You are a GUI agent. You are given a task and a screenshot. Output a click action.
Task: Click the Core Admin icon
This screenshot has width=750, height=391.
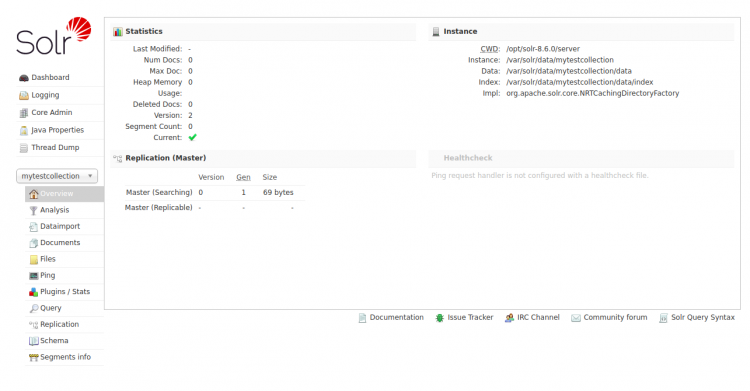coord(23,113)
